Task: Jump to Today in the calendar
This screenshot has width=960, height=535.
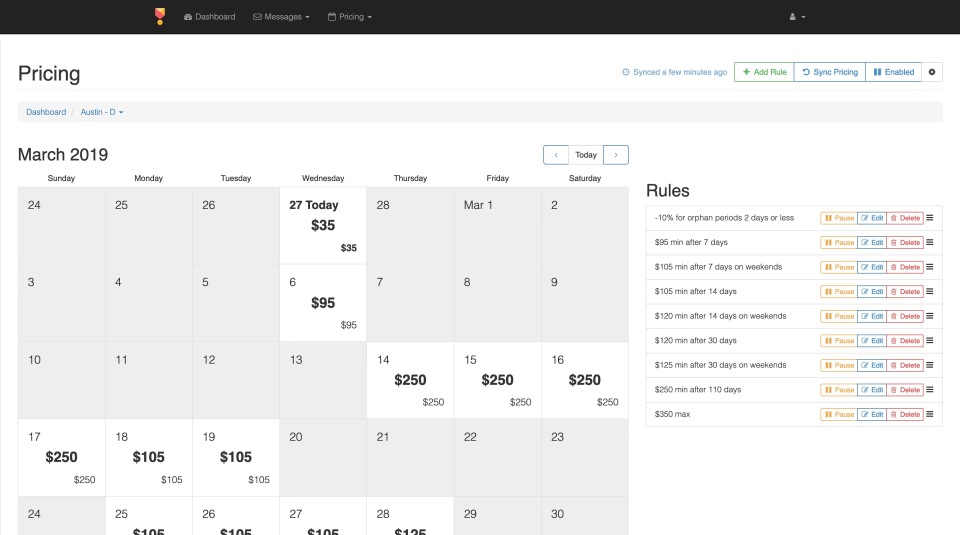Action: point(586,155)
